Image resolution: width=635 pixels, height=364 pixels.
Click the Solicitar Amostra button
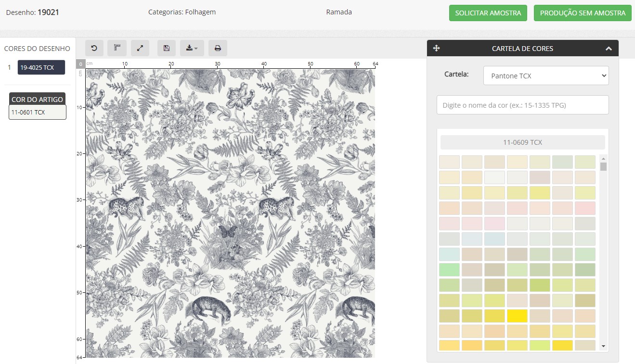click(488, 13)
